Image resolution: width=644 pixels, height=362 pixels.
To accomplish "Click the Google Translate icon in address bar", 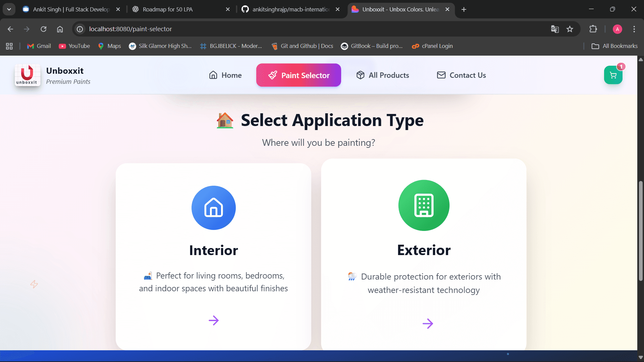I will click(x=555, y=29).
